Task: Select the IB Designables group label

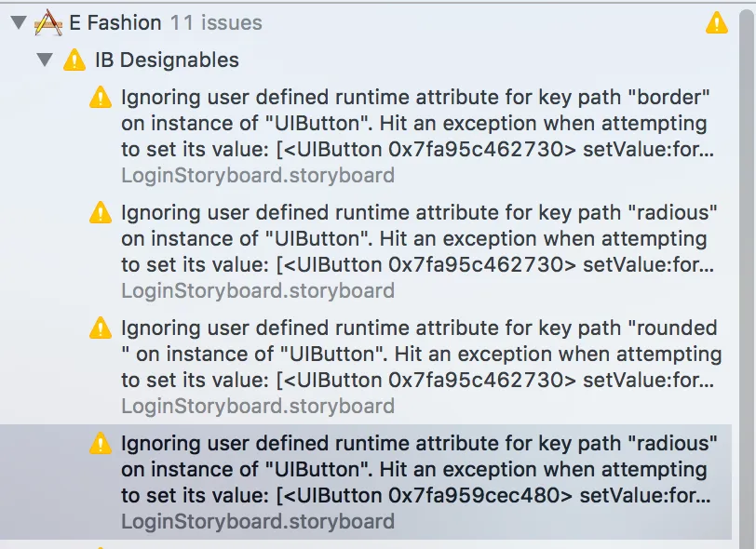Action: pos(167,61)
